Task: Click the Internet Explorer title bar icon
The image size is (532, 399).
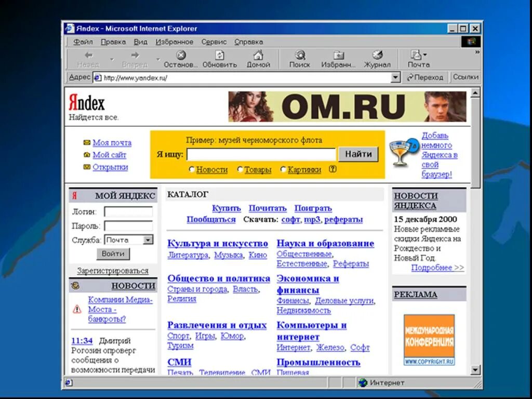Action: pos(70,29)
